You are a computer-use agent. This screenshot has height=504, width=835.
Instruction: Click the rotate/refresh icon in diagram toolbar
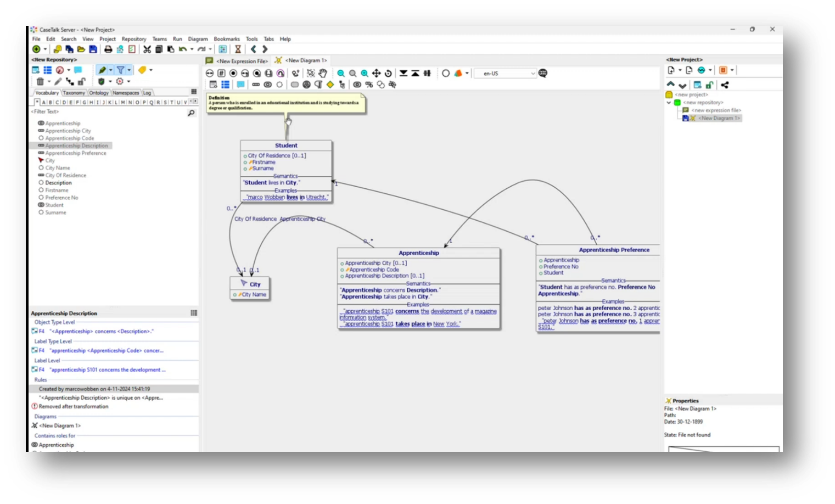pyautogui.click(x=388, y=73)
